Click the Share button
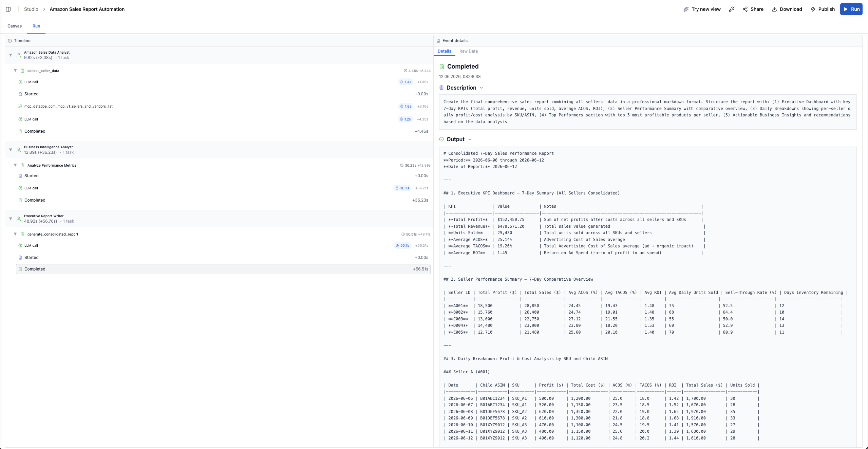The width and height of the screenshot is (868, 449). coord(753,9)
